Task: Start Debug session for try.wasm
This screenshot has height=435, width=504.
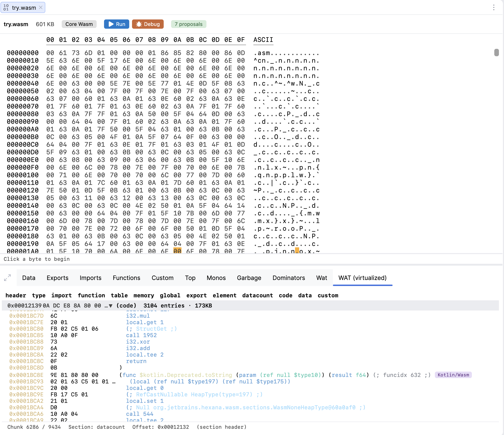Action: point(148,24)
